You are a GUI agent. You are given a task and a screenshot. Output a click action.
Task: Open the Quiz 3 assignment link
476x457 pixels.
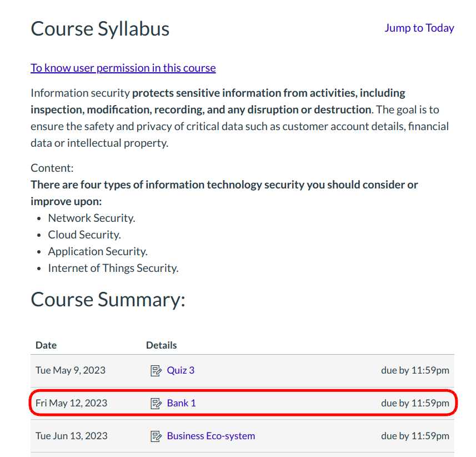[x=181, y=370]
